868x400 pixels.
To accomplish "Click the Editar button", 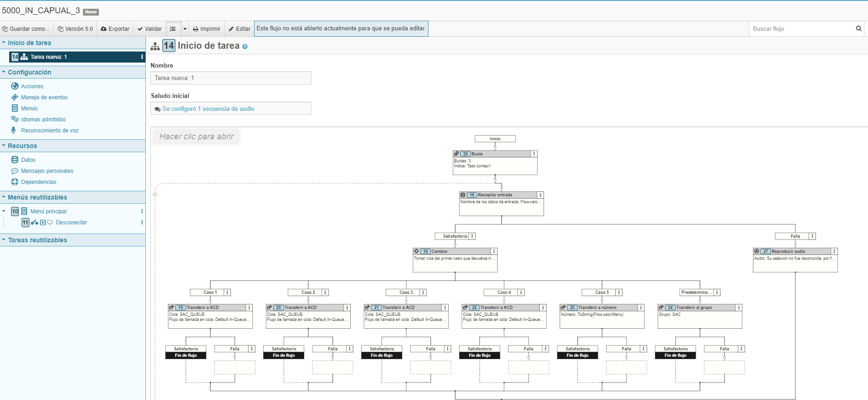I will click(239, 29).
